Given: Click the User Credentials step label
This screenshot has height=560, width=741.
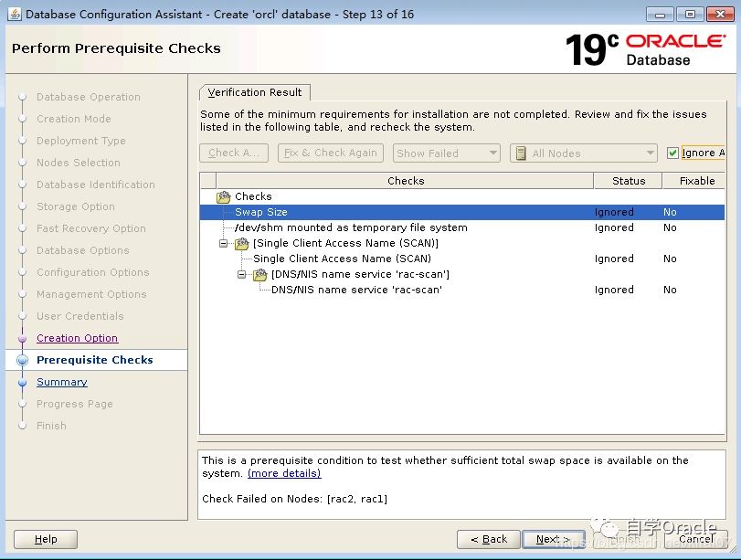Looking at the screenshot, I should [x=80, y=316].
